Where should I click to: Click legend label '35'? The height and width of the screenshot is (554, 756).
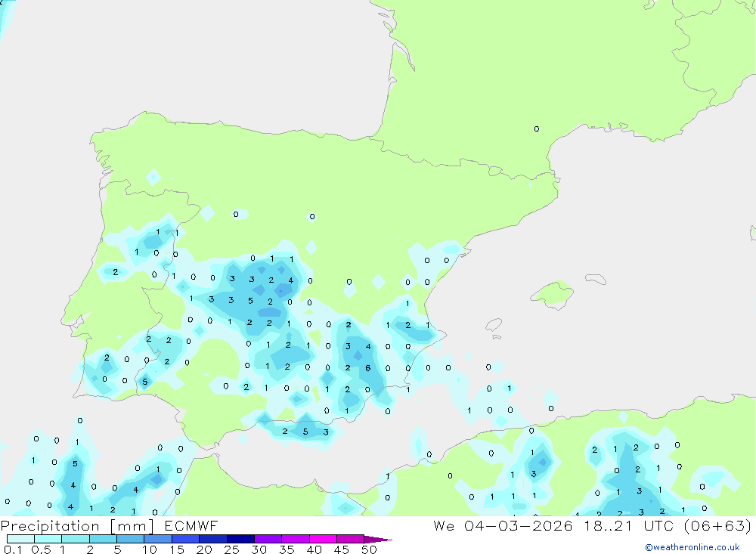[287, 549]
